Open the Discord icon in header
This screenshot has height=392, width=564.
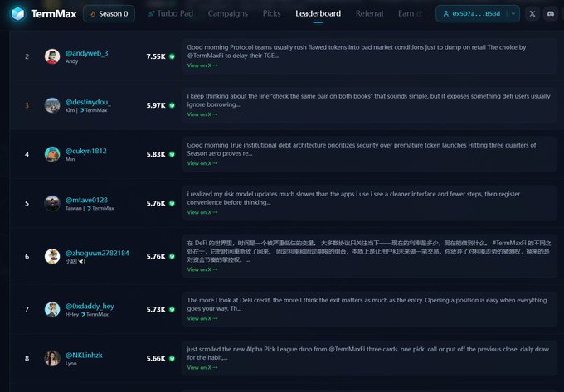pyautogui.click(x=551, y=13)
